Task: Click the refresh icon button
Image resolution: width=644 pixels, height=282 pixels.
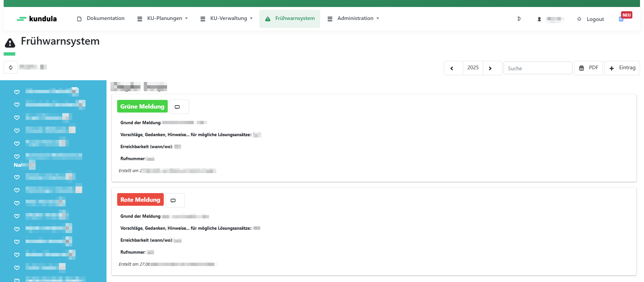Action: click(11, 68)
